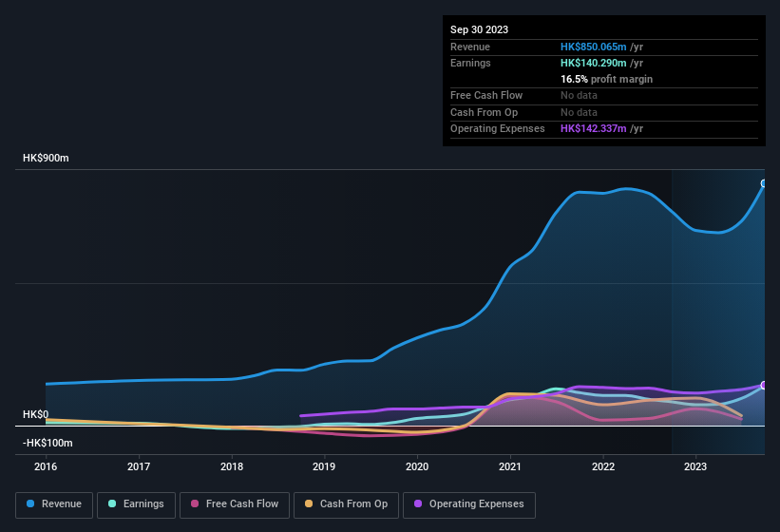Click the HK$0 y-axis label
Image resolution: width=780 pixels, height=532 pixels.
pos(36,414)
